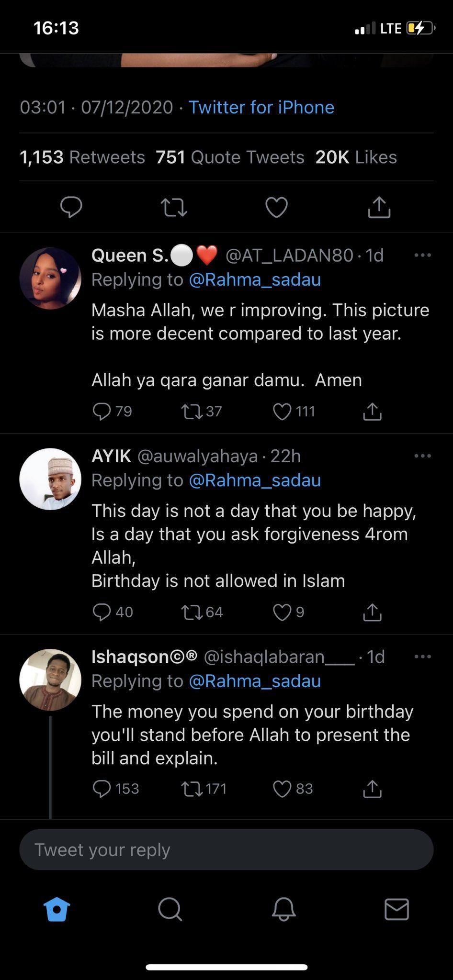The height and width of the screenshot is (980, 453).
Task: Retweet the main tweet
Action: click(x=173, y=207)
